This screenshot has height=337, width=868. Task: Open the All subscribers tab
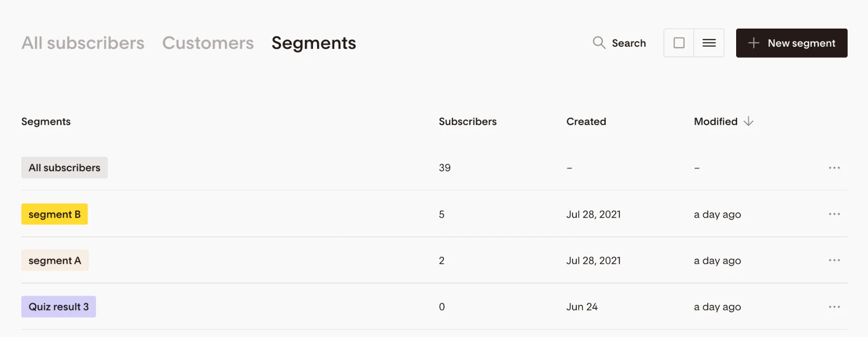click(x=83, y=43)
